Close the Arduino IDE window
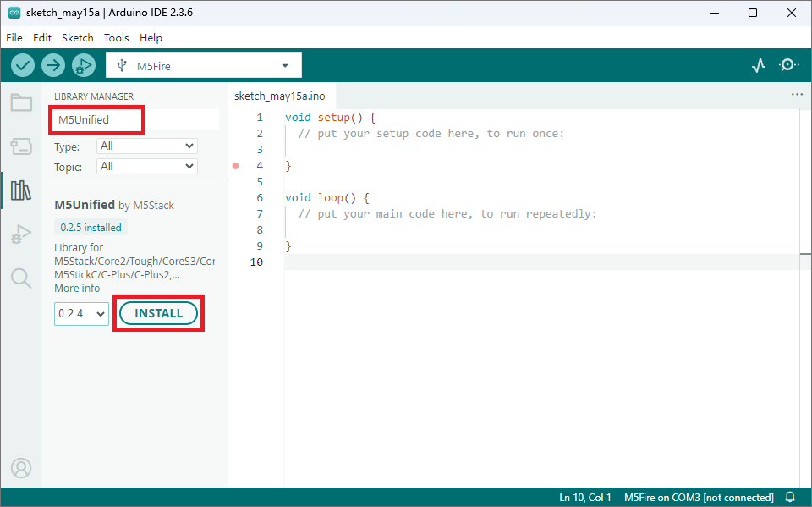Screen dimensions: 812x507 point(792,13)
